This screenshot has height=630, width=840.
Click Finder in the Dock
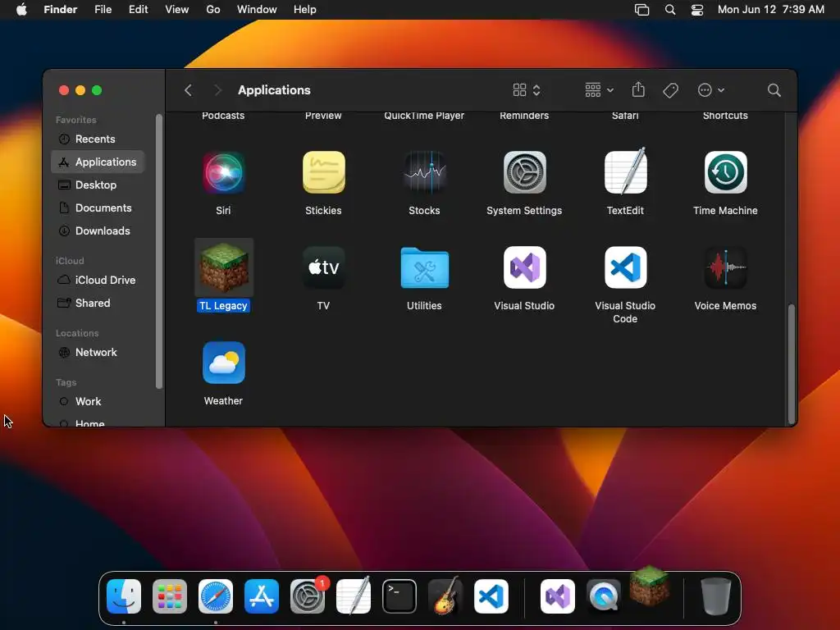tap(124, 596)
